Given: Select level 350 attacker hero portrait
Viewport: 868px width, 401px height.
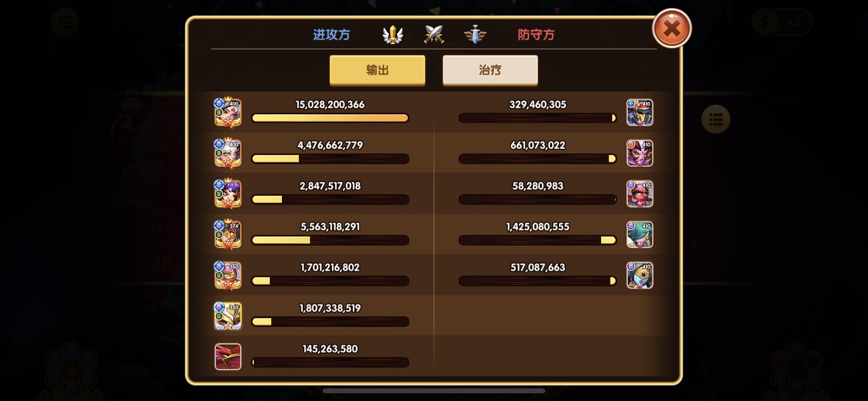Looking at the screenshot, I should [228, 316].
